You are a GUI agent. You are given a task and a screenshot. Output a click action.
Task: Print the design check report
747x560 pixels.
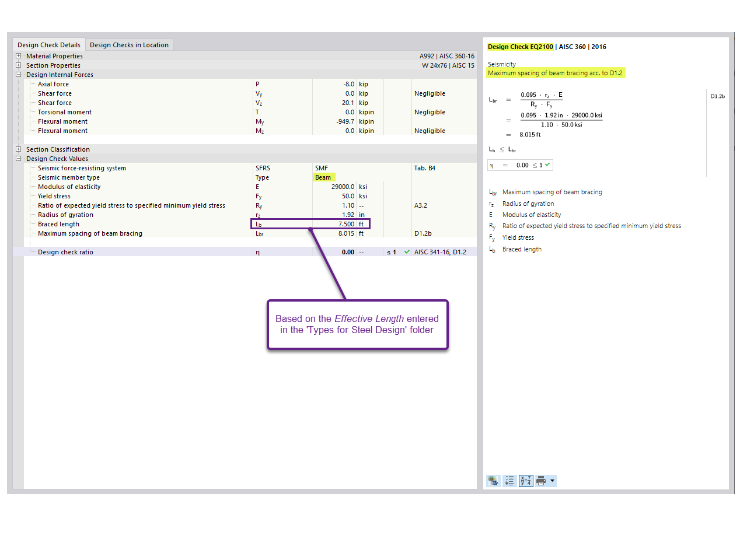(x=540, y=481)
